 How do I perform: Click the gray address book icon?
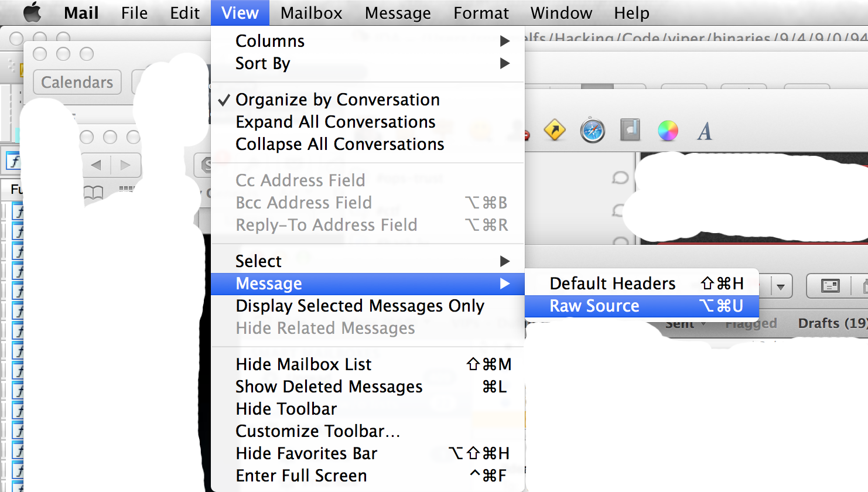(x=630, y=130)
